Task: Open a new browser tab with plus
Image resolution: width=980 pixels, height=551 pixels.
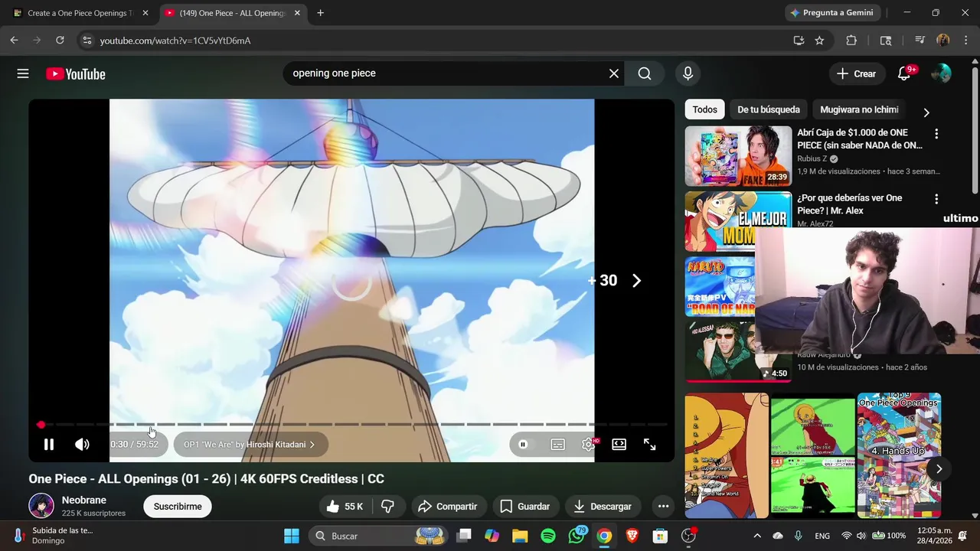Action: pos(320,13)
